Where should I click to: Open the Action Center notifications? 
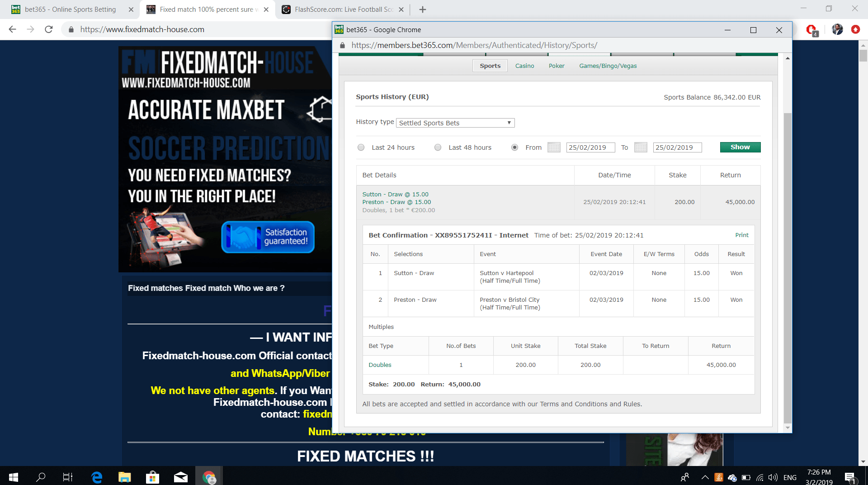click(x=850, y=477)
